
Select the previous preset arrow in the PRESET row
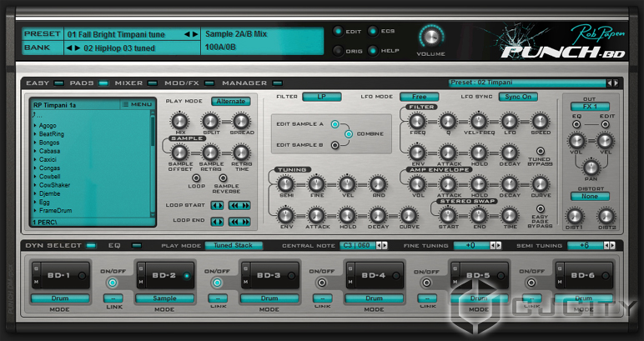click(187, 34)
